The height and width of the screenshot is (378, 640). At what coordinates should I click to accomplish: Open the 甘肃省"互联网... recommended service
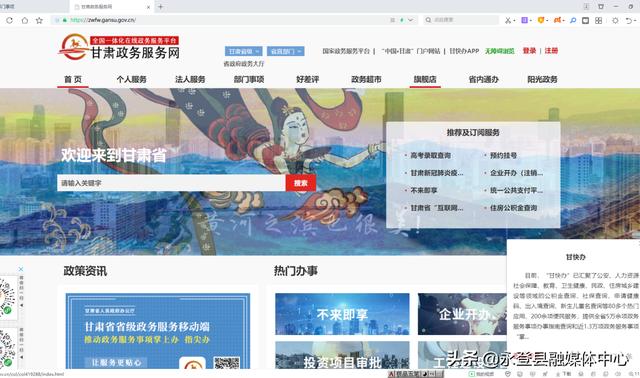[437, 208]
